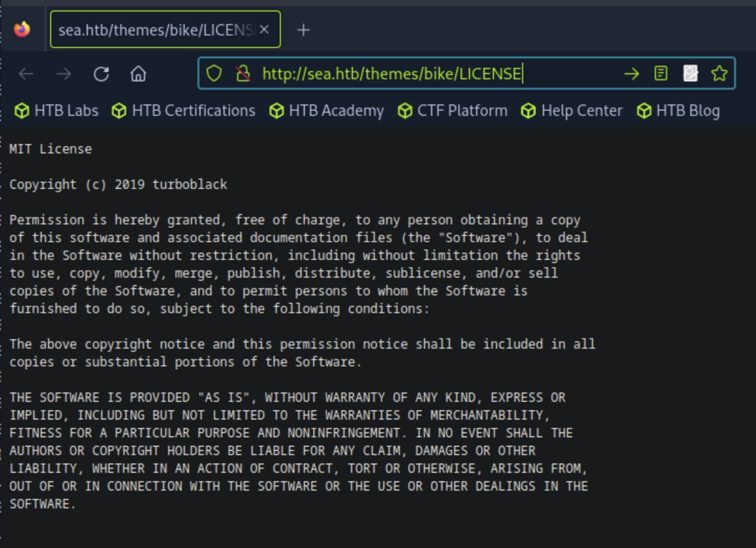Toggle reader view for this page
The height and width of the screenshot is (548, 756).
point(660,74)
